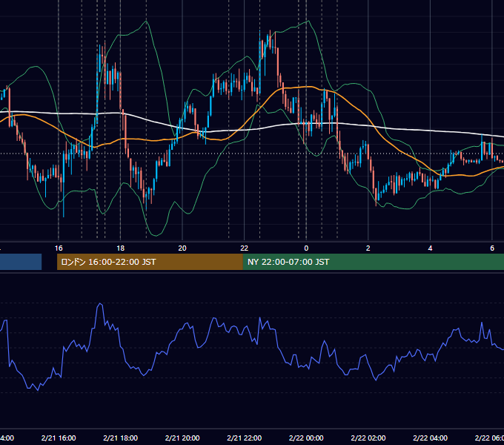Click the '6' hour label on the price chart axis

pyautogui.click(x=492, y=248)
